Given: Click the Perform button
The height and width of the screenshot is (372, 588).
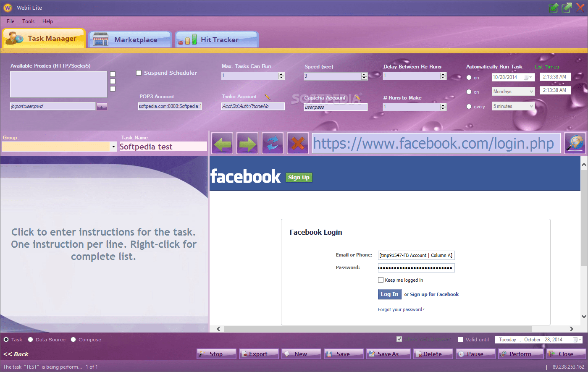Looking at the screenshot, I should (521, 354).
